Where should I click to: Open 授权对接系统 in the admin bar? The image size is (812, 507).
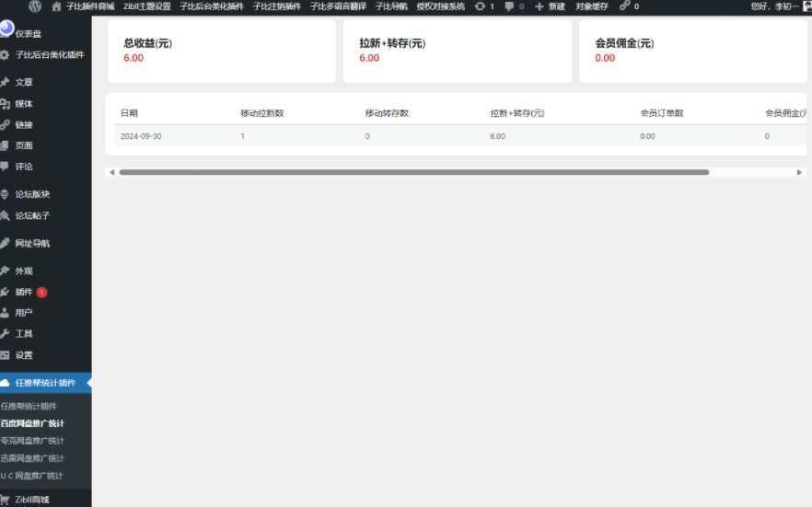[x=441, y=6]
